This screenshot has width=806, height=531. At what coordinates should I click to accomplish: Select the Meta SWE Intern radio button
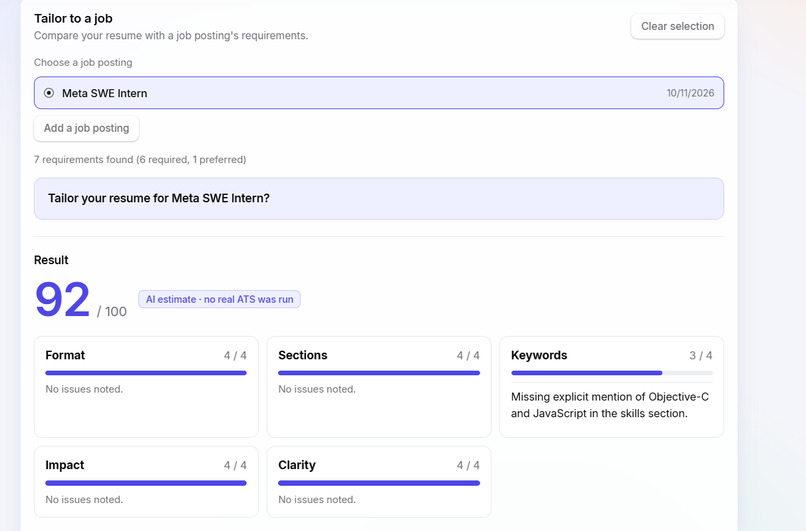click(x=49, y=93)
